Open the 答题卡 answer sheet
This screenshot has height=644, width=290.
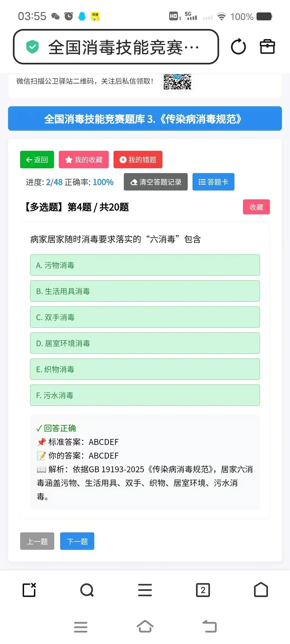[x=213, y=182]
